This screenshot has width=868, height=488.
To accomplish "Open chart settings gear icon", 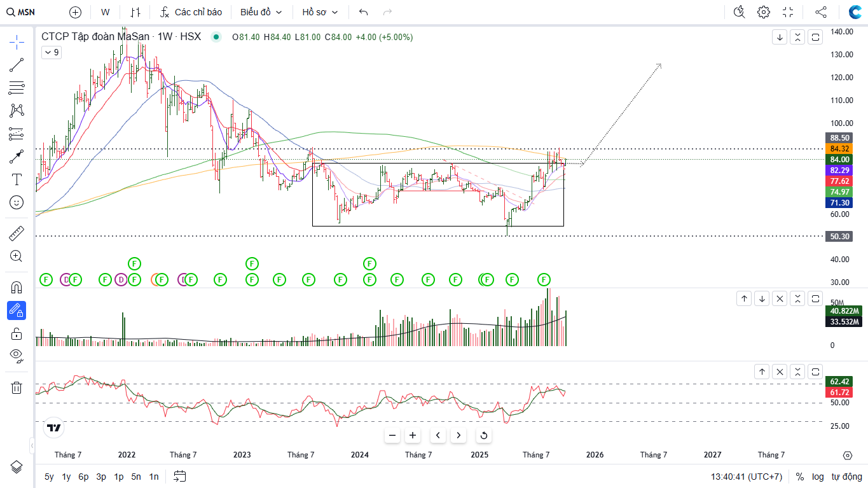I will tap(763, 12).
